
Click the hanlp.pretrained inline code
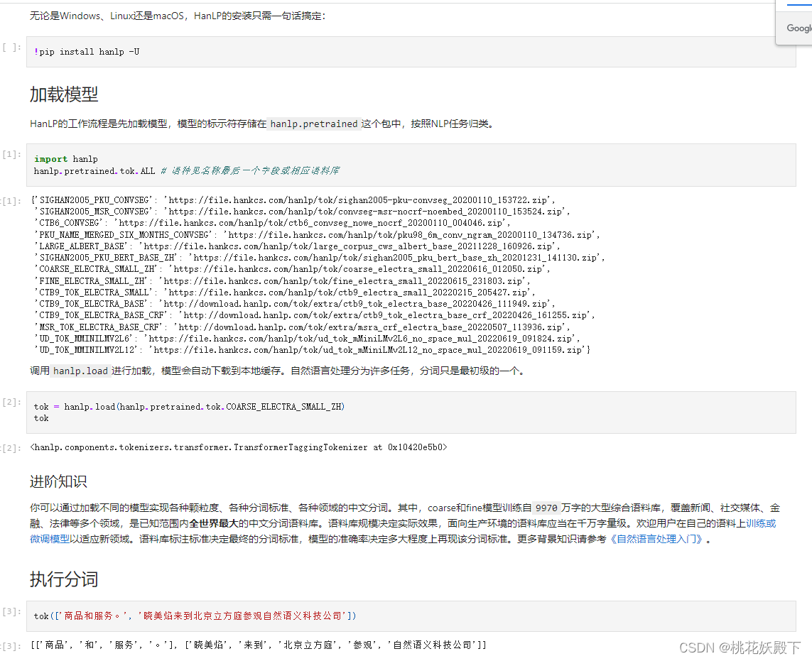coord(314,124)
